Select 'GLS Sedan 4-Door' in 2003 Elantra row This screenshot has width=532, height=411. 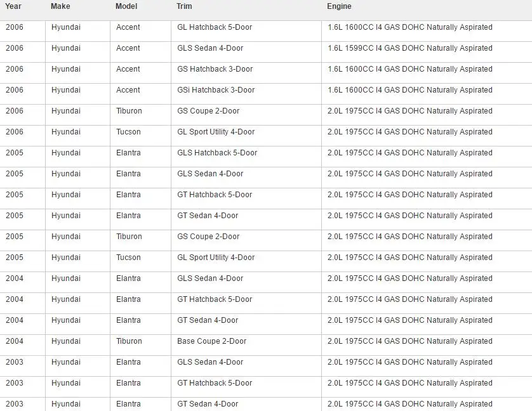(x=210, y=362)
